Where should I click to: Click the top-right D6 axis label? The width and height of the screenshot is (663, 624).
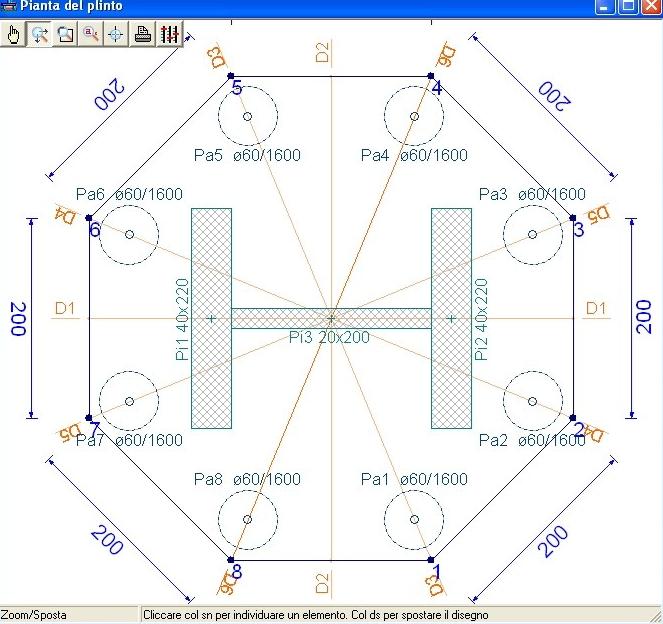[447, 56]
